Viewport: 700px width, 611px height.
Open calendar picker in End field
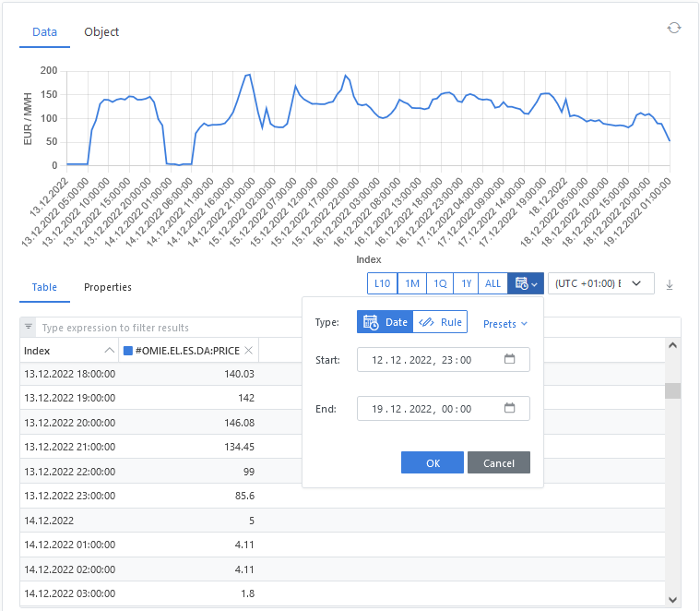510,408
